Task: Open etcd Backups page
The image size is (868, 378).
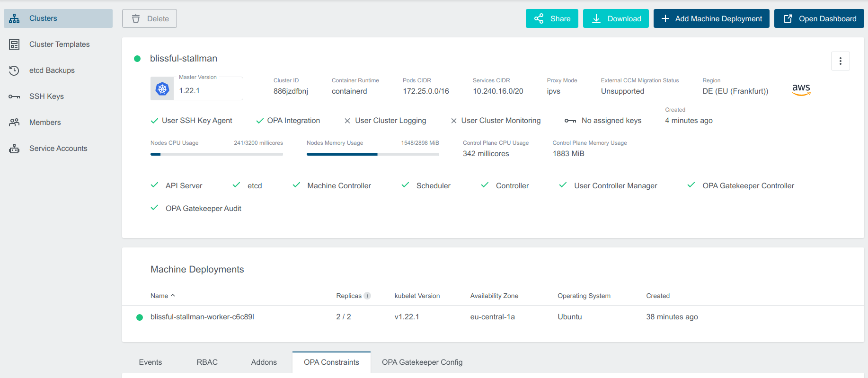Action: click(x=58, y=70)
